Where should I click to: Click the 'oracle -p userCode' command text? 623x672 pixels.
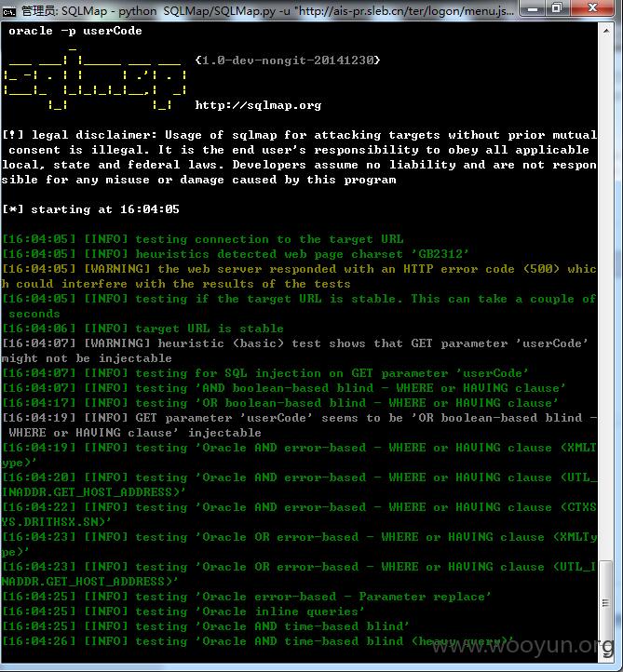tap(75, 31)
